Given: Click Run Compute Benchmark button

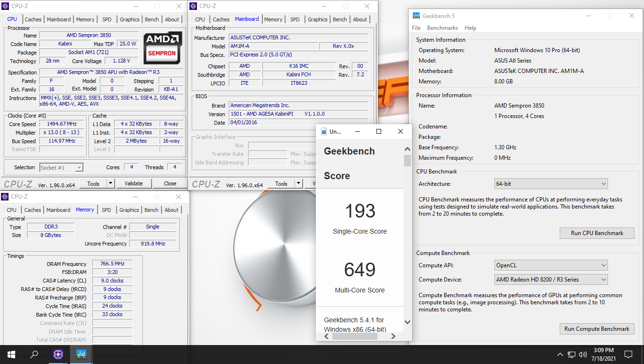Looking at the screenshot, I should pos(597,328).
